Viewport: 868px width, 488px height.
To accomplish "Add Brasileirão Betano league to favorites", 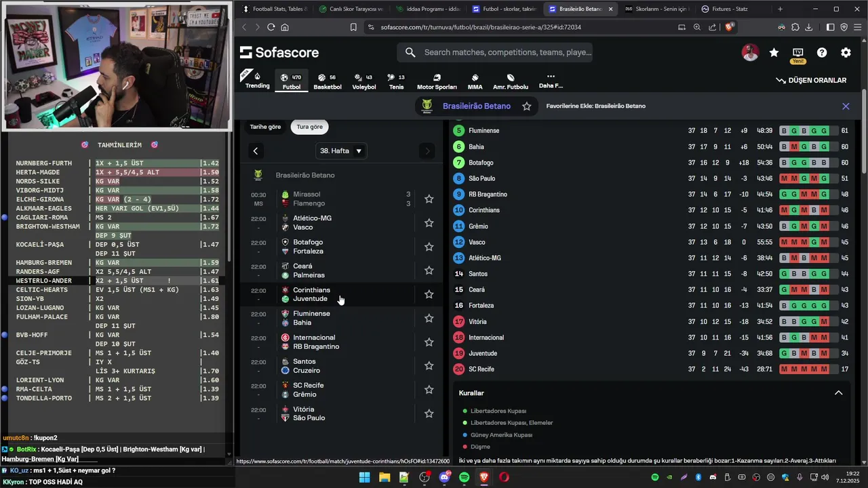I will coord(526,106).
